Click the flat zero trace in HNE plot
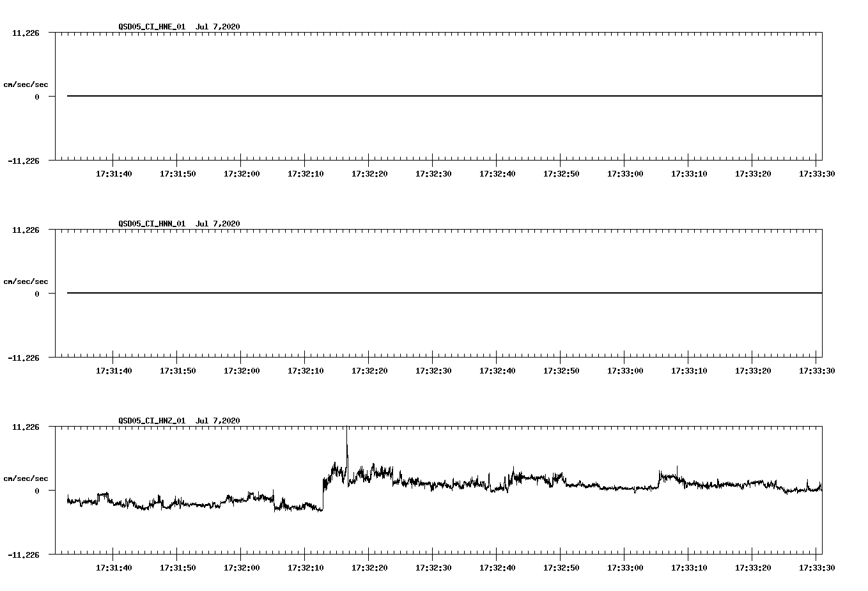Viewport: 868px width, 591px height. click(x=444, y=96)
